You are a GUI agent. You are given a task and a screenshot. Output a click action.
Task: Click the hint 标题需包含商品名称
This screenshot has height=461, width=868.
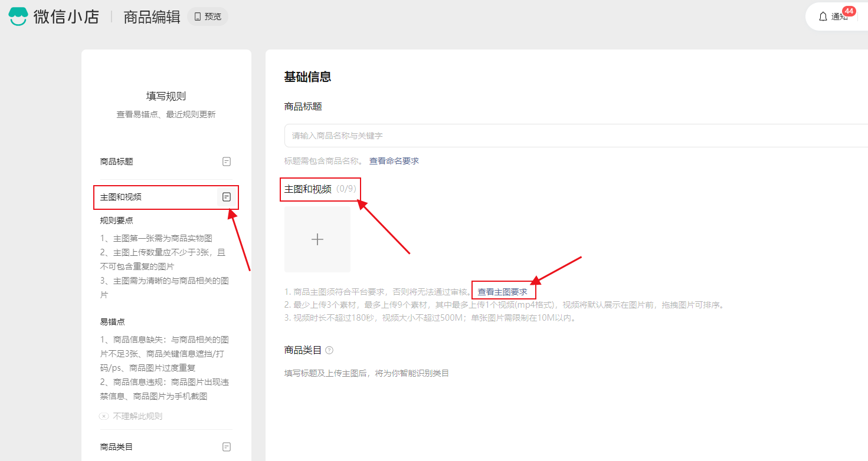click(x=325, y=161)
